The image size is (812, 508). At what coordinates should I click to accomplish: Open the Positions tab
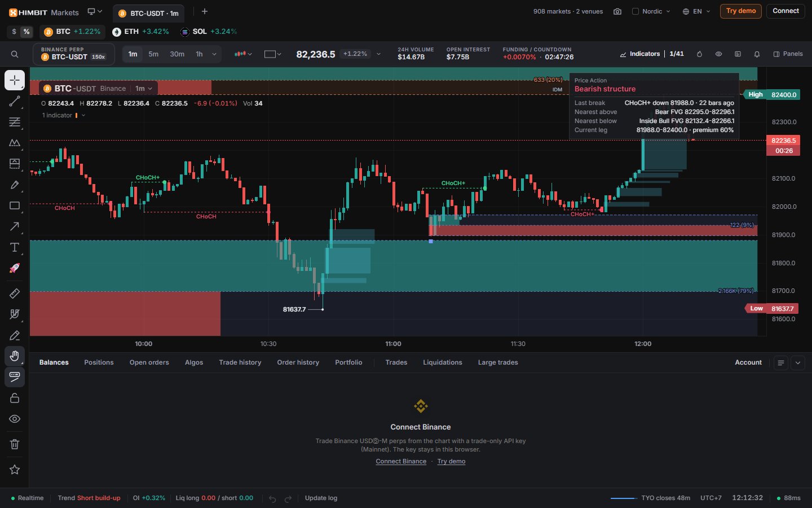point(99,362)
